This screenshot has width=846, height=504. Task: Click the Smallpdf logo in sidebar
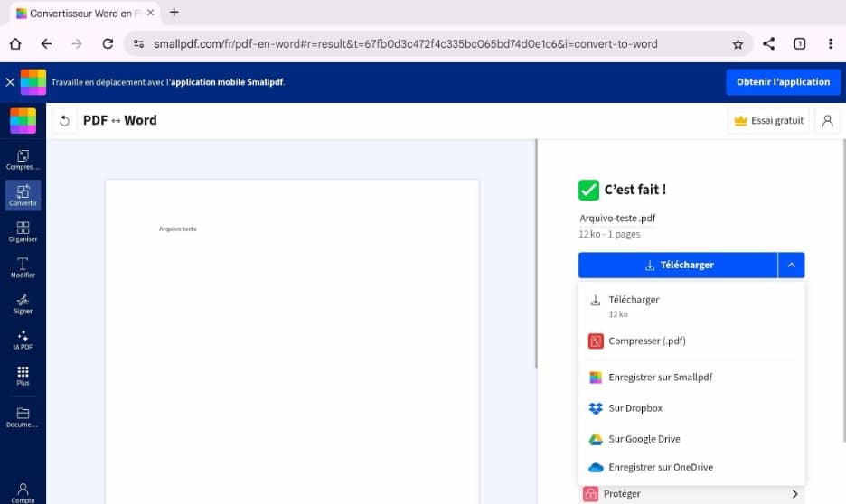(23, 120)
